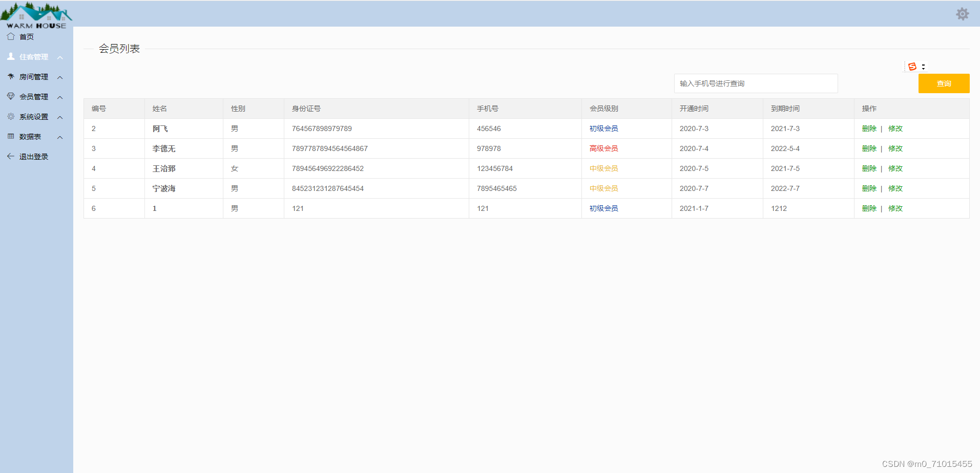The height and width of the screenshot is (473, 980).
Task: Click 初级会员 in 阿飞's row
Action: pyautogui.click(x=603, y=128)
